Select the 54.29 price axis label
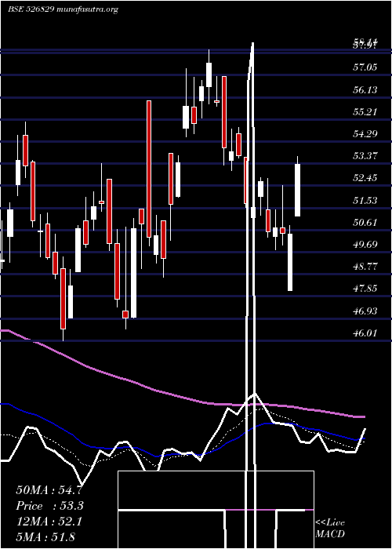 (x=365, y=134)
